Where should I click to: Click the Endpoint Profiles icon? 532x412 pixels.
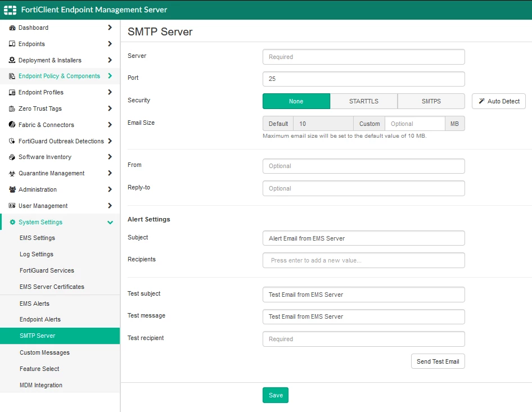[x=12, y=92]
